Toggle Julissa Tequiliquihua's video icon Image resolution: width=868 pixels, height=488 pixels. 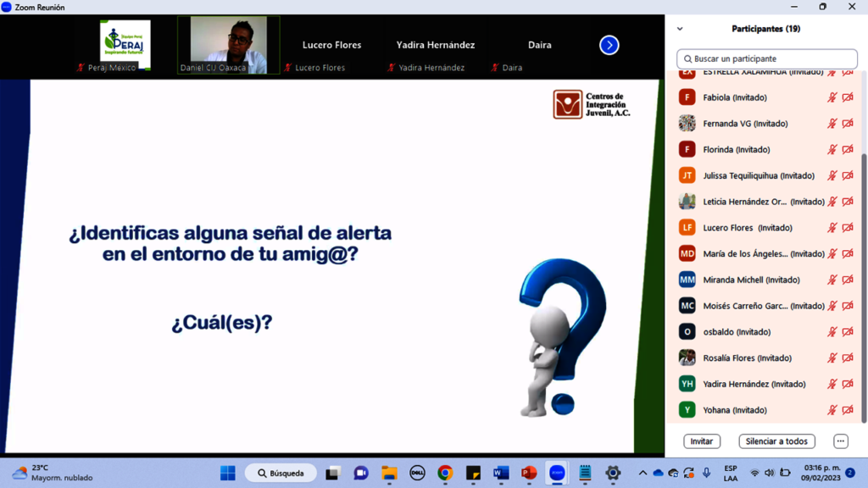848,175
